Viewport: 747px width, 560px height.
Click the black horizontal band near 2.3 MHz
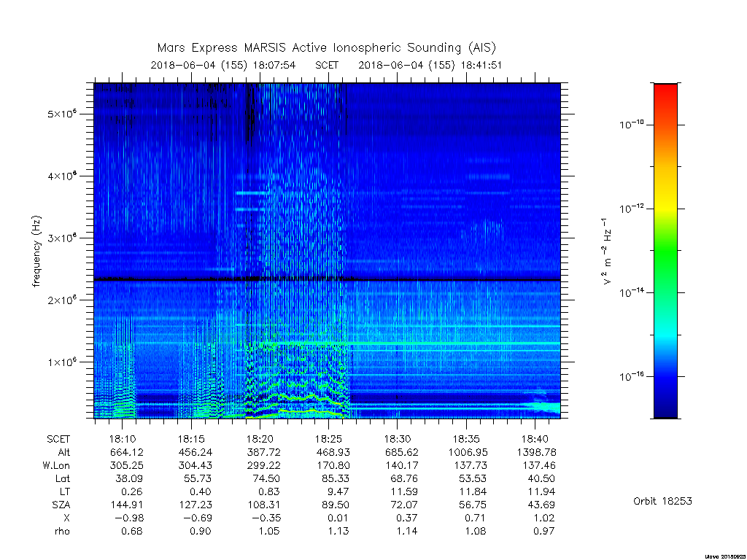pyautogui.click(x=328, y=279)
